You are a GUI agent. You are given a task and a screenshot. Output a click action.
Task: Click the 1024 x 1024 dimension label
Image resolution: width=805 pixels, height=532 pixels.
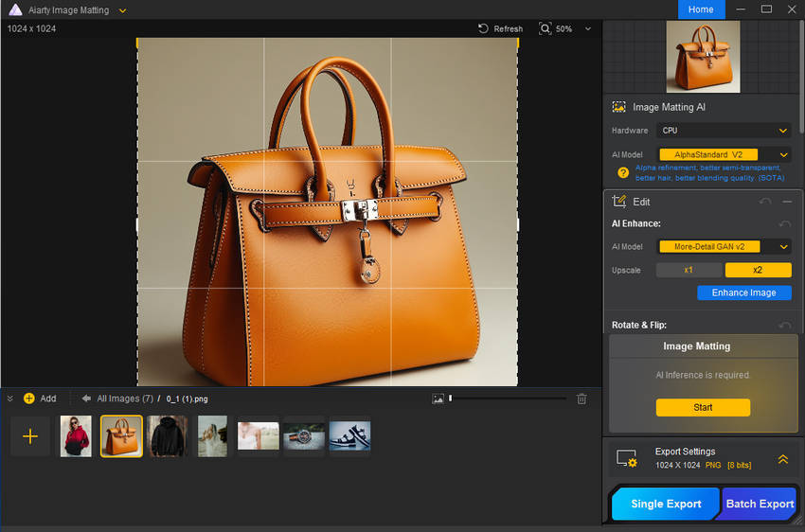(31, 28)
